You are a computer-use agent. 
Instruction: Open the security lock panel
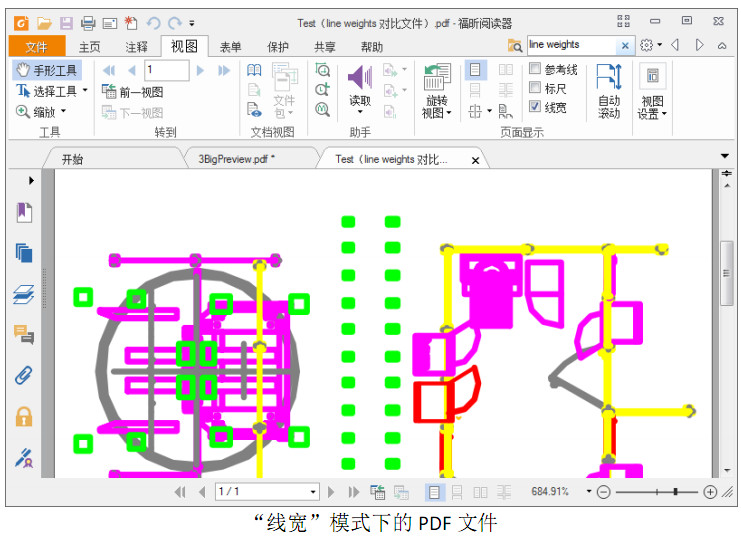(24, 416)
